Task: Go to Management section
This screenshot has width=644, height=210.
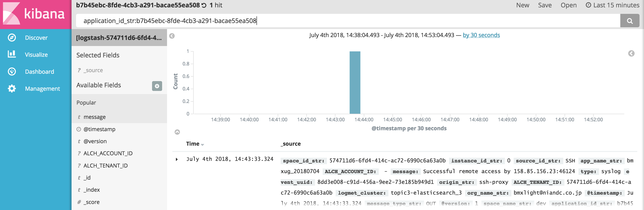Action: (x=42, y=89)
